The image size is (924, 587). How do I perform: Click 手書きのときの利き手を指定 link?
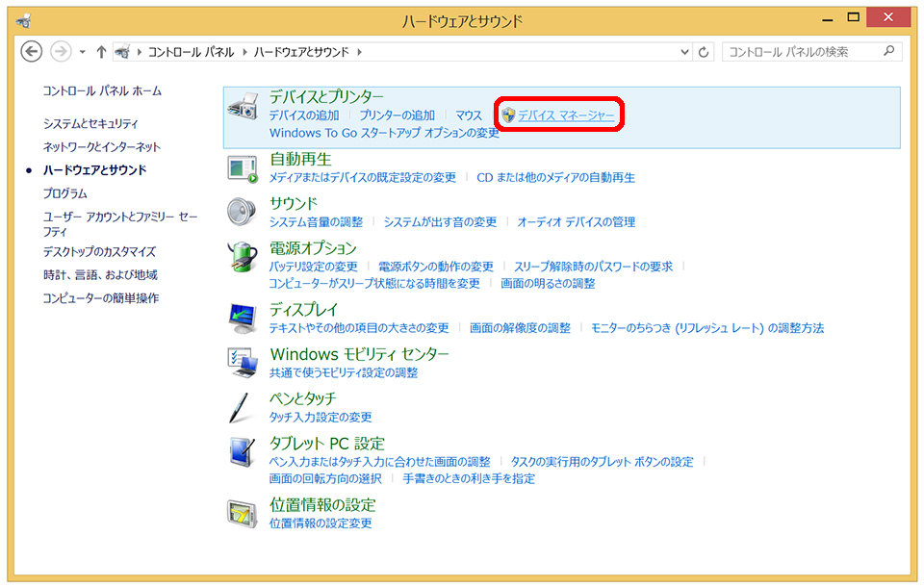pyautogui.click(x=469, y=478)
